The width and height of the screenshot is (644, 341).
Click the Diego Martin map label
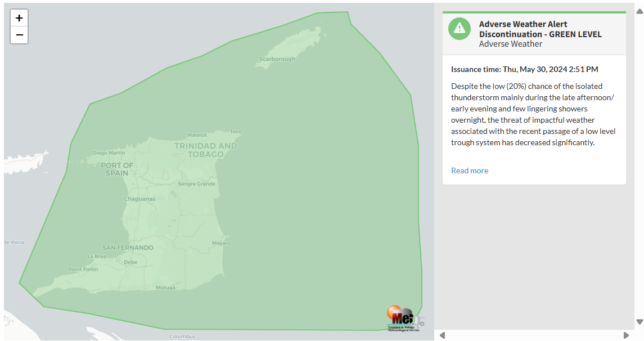[x=109, y=153]
